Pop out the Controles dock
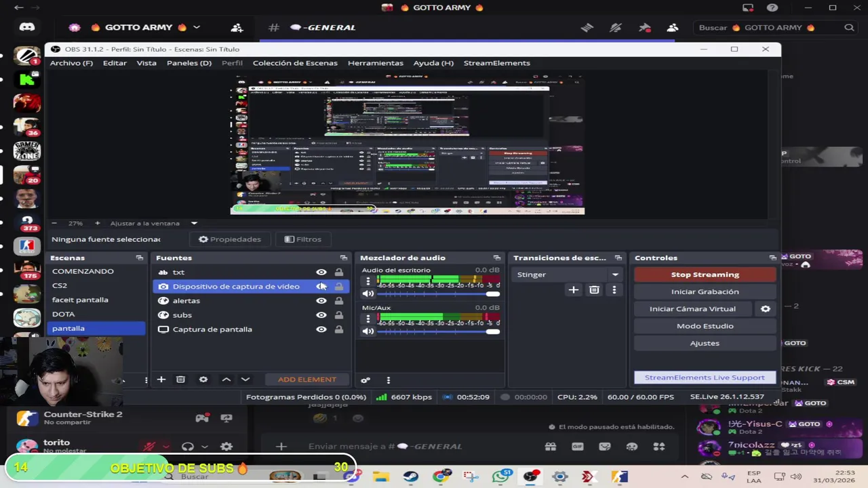The height and width of the screenshot is (488, 868). (772, 258)
